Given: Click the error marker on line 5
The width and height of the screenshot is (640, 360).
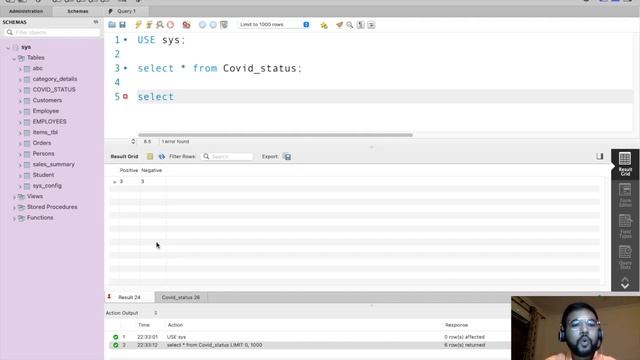Looking at the screenshot, I should point(125,96).
